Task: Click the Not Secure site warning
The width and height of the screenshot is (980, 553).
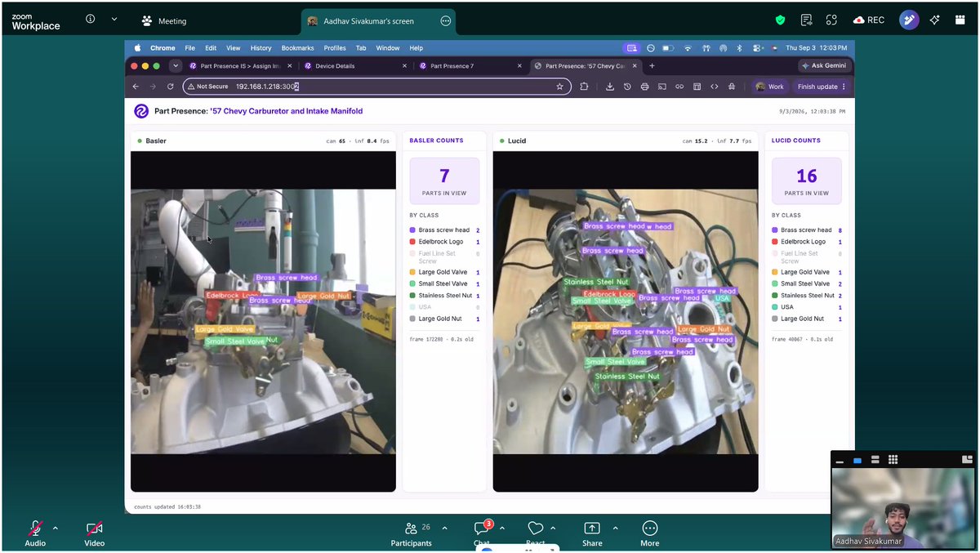Action: tap(207, 87)
